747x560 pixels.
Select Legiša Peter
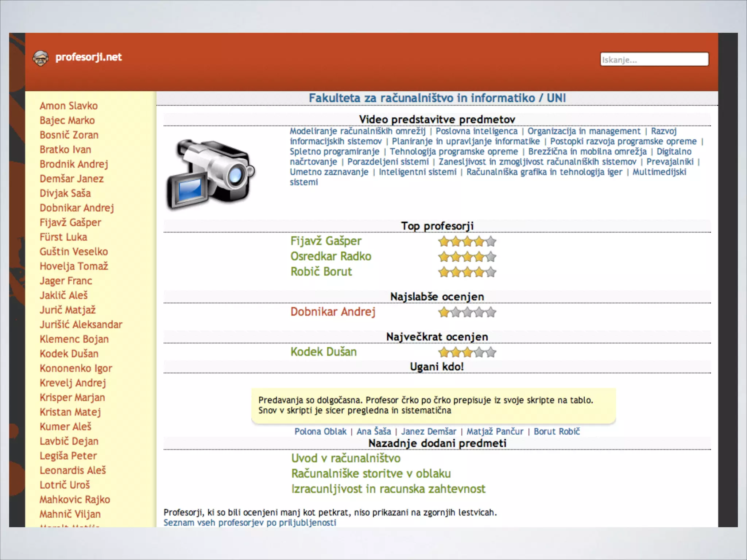click(68, 456)
